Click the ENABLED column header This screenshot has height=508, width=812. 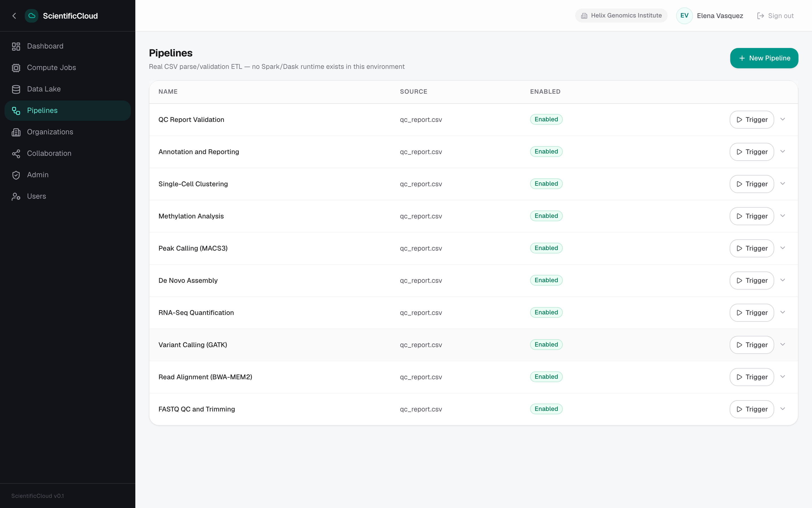click(x=545, y=92)
